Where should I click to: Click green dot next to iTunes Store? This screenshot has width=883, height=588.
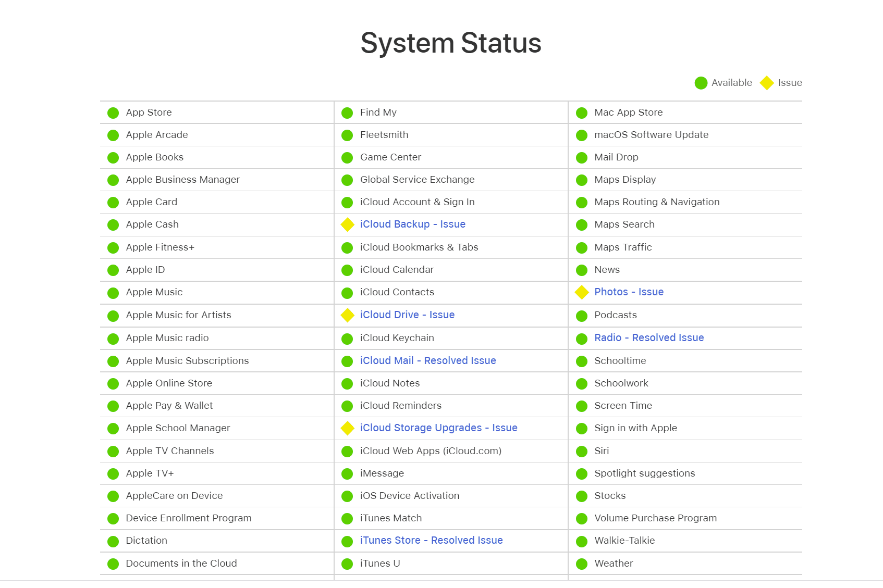[x=347, y=541]
